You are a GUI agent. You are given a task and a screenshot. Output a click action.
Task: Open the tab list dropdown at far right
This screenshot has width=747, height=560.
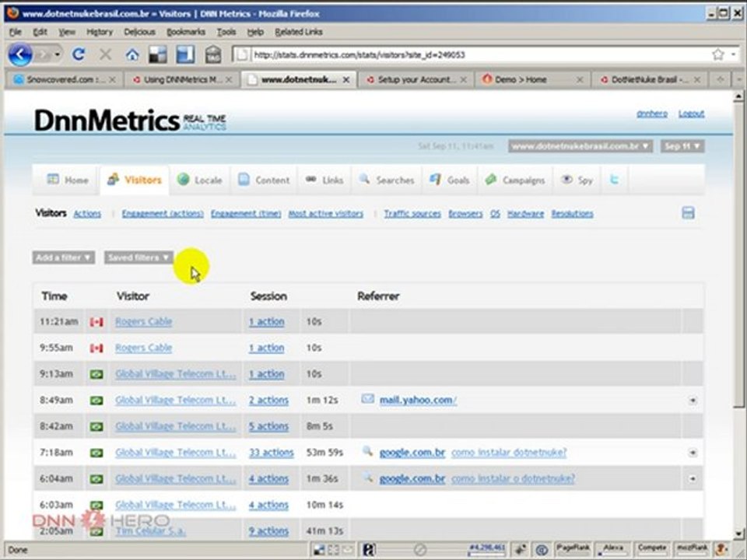point(739,79)
